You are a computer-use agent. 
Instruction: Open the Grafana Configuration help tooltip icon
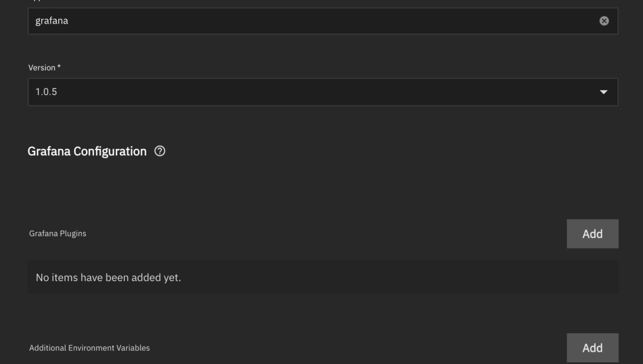(x=159, y=151)
